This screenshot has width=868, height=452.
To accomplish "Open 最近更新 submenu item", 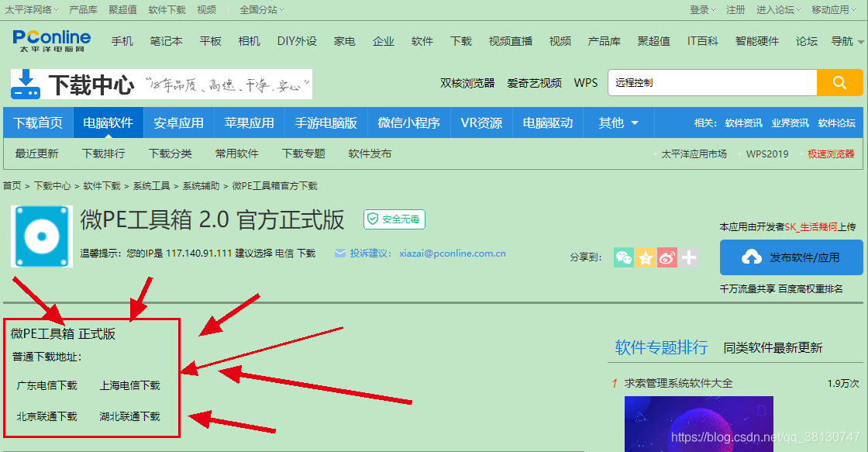I will (x=36, y=154).
